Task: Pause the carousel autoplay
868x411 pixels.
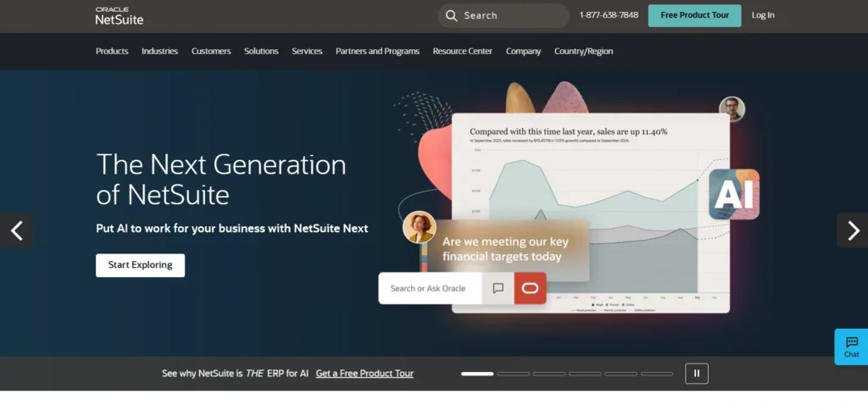Action: [x=697, y=374]
